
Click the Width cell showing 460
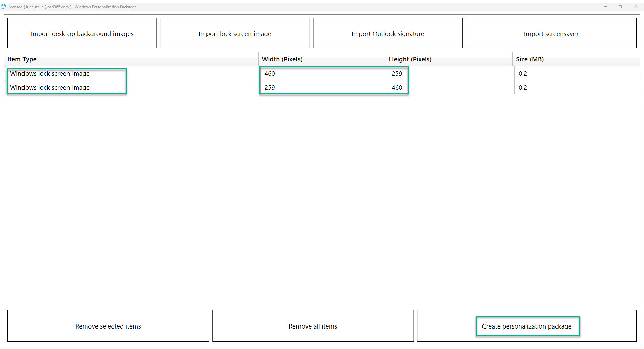269,73
